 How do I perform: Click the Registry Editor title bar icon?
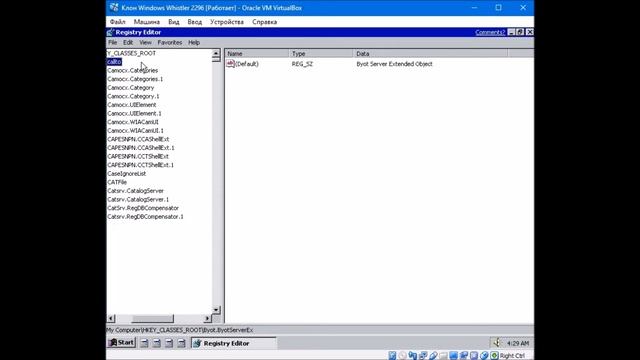tap(110, 32)
